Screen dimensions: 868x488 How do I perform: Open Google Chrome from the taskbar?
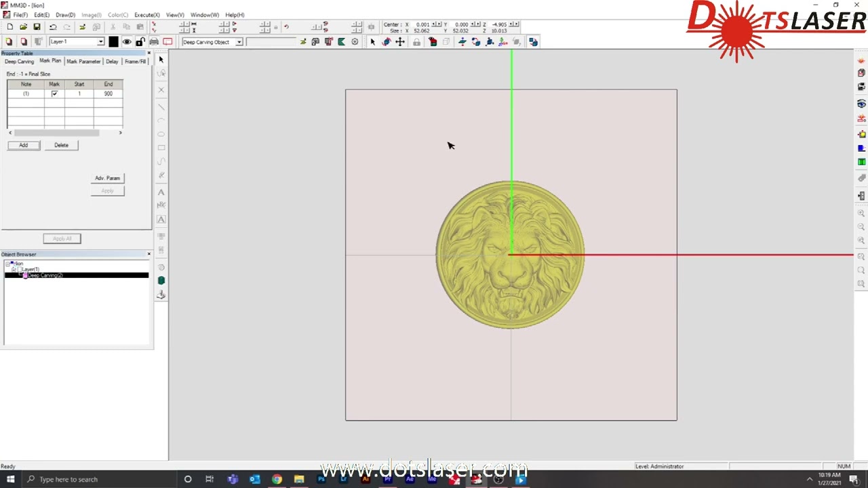[277, 479]
